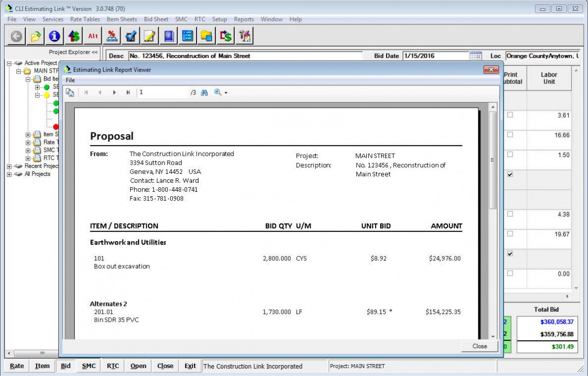Open the notepad with pencil icon
The height and width of the screenshot is (376, 588).
pos(150,36)
